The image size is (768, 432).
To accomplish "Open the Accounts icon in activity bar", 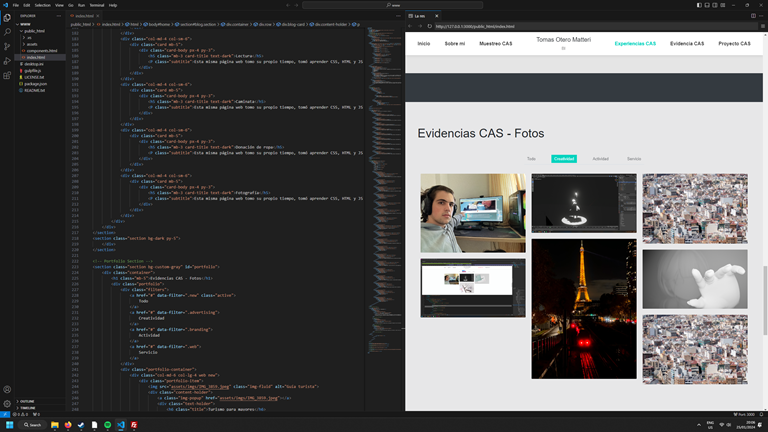I will point(7,390).
